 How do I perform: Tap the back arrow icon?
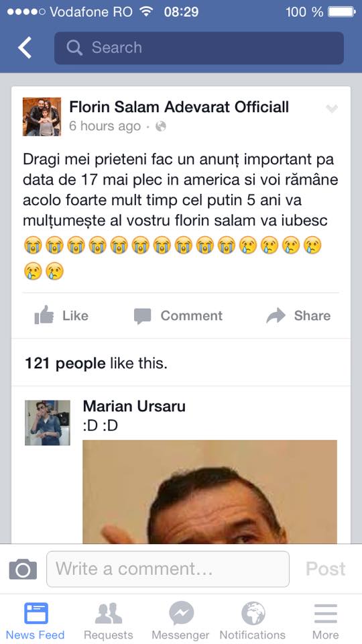click(25, 48)
